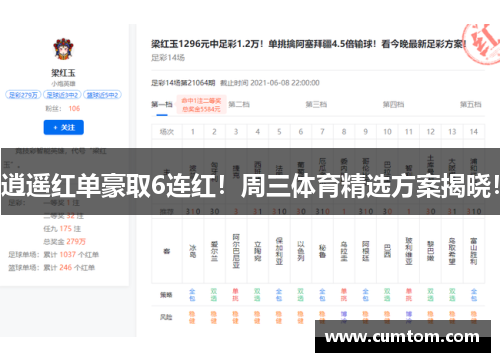Click the 全包 strategy under 冰岛
This screenshot has height=362, width=500.
(192, 295)
